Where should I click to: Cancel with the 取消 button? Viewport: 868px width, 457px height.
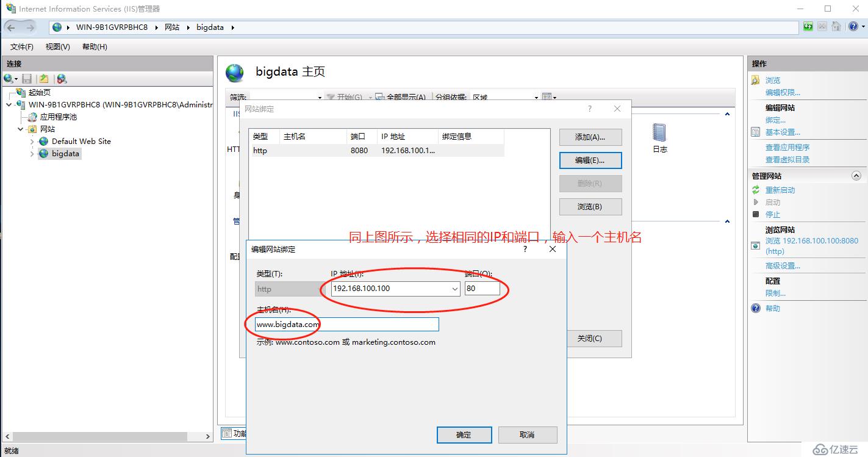(x=528, y=434)
